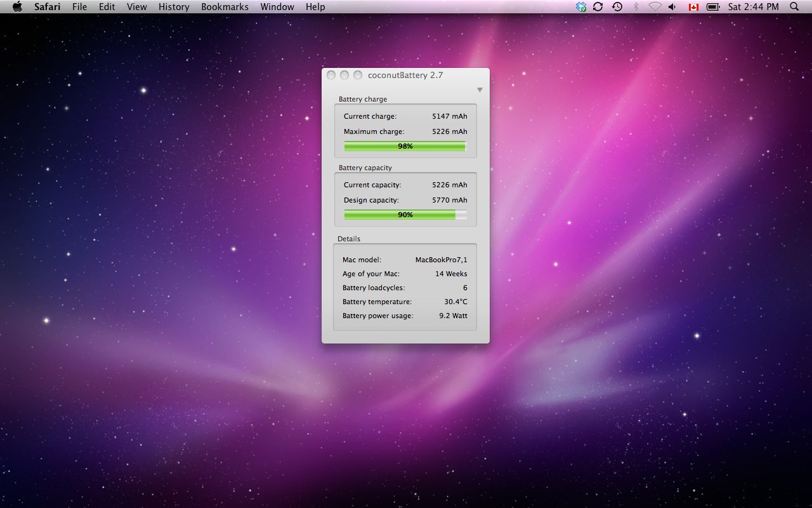812x508 pixels.
Task: Click the Sat 2:44 PM clock
Action: (x=753, y=7)
